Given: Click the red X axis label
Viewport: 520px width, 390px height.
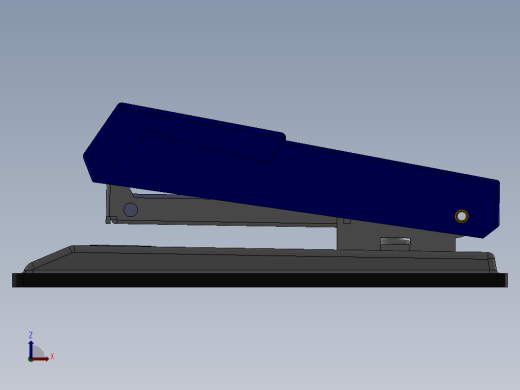Looking at the screenshot, I should click(x=52, y=357).
